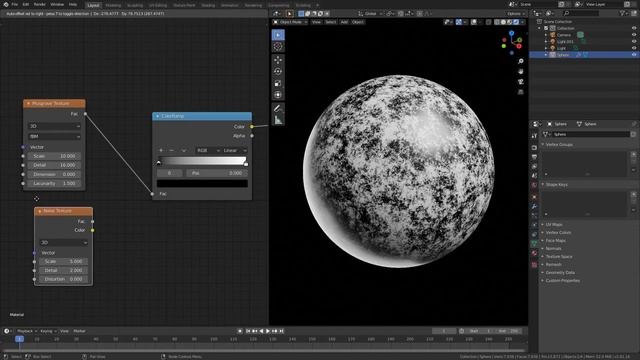Click the timeline Keying button
The height and width of the screenshot is (360, 640).
(x=47, y=331)
